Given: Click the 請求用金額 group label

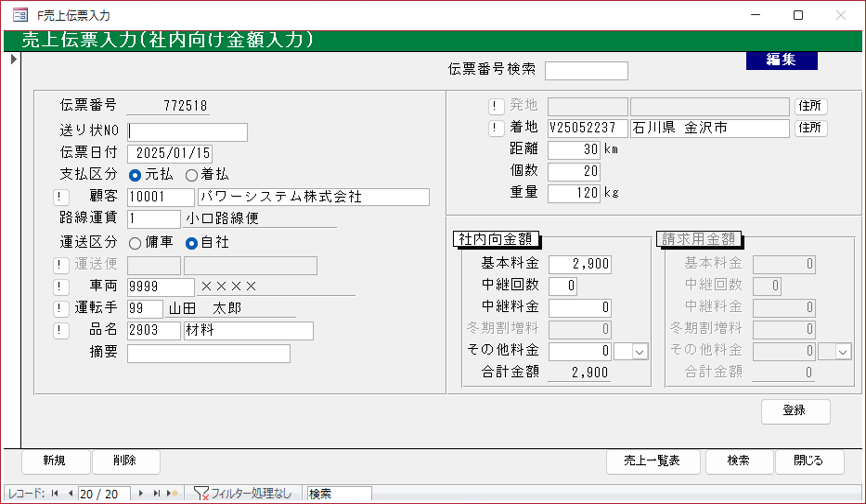Looking at the screenshot, I should [699, 239].
